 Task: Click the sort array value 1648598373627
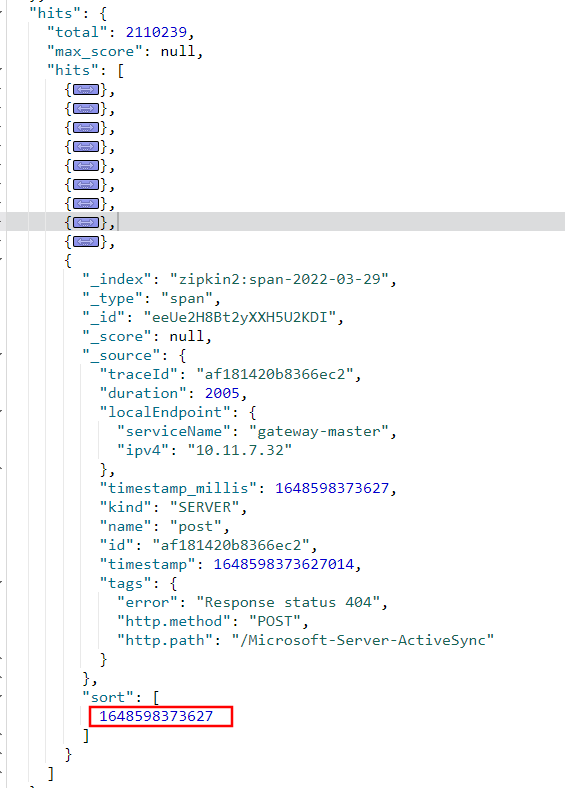(x=156, y=716)
